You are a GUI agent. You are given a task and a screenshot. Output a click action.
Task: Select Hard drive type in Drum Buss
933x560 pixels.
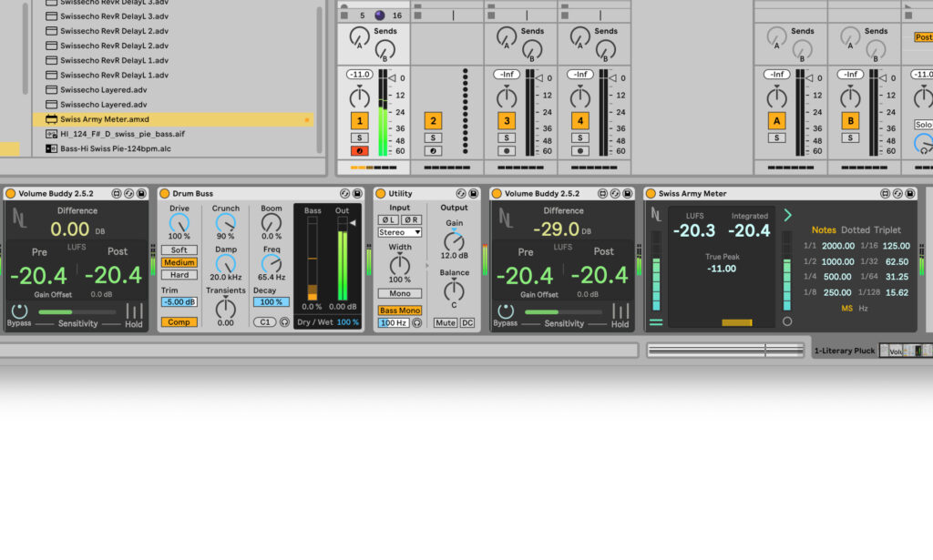coord(179,275)
